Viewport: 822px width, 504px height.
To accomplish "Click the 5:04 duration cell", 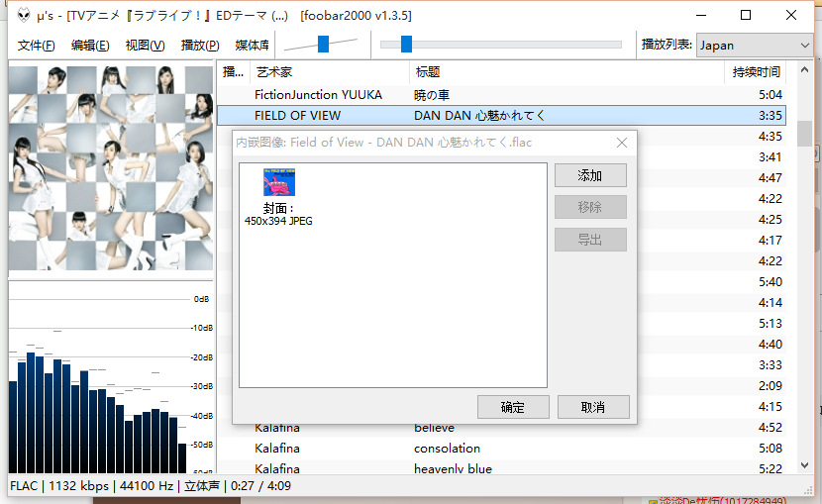I will coord(771,95).
